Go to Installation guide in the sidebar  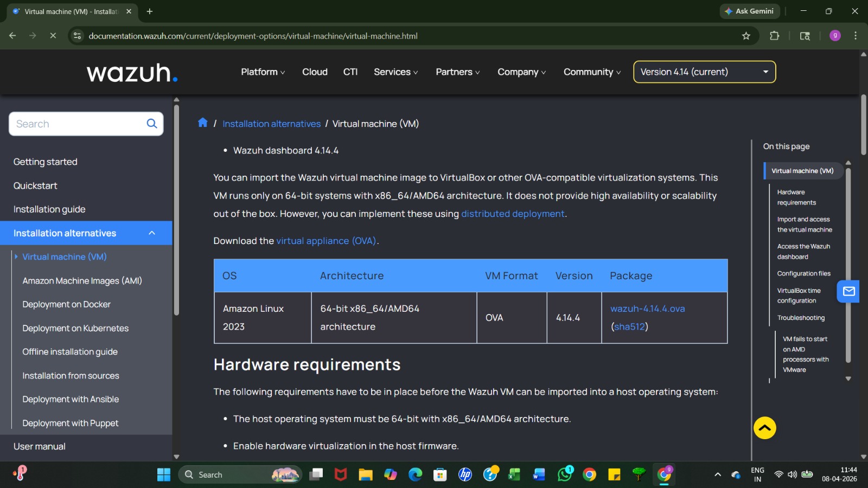(49, 209)
